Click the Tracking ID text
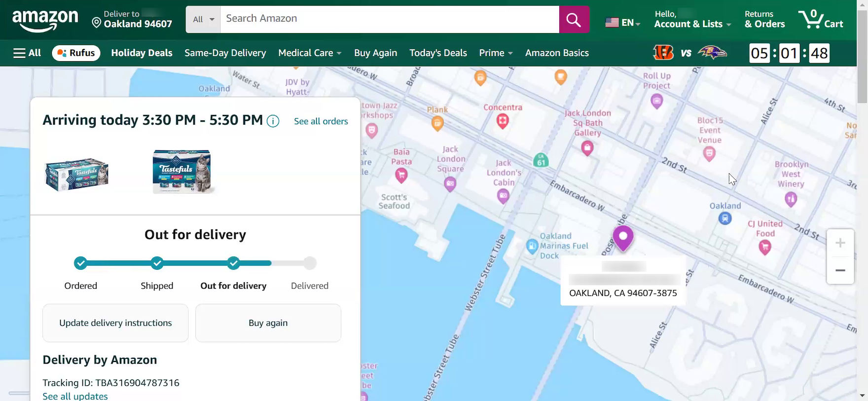 coord(111,383)
